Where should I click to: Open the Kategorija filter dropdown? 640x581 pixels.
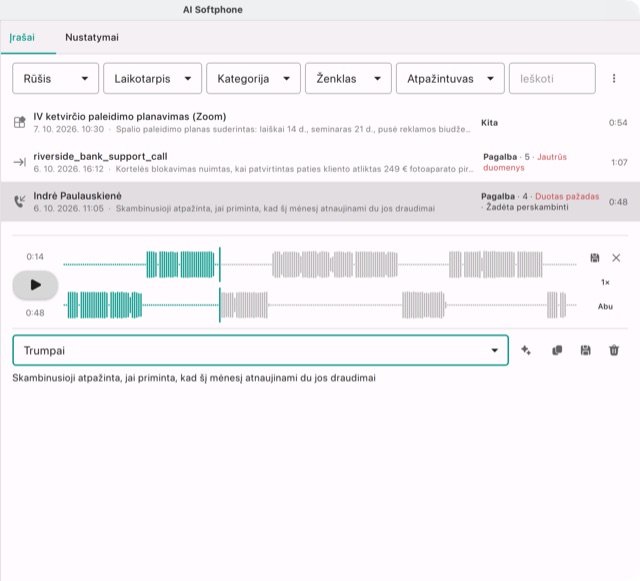coord(253,78)
